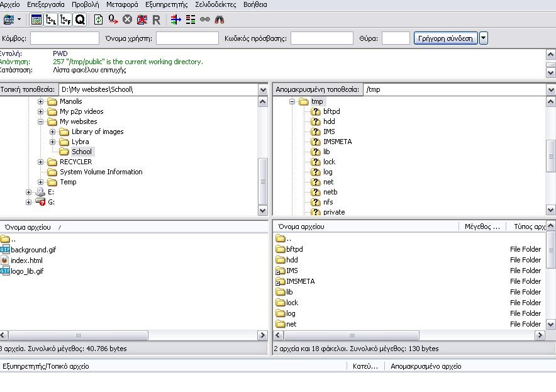556x392 pixels.
Task: Open the Βοήθεια menu
Action: (255, 4)
